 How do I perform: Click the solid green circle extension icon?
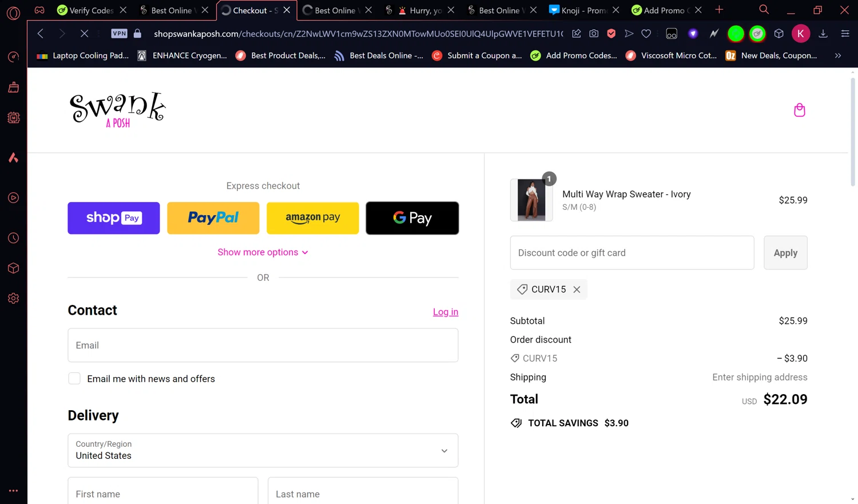(736, 34)
